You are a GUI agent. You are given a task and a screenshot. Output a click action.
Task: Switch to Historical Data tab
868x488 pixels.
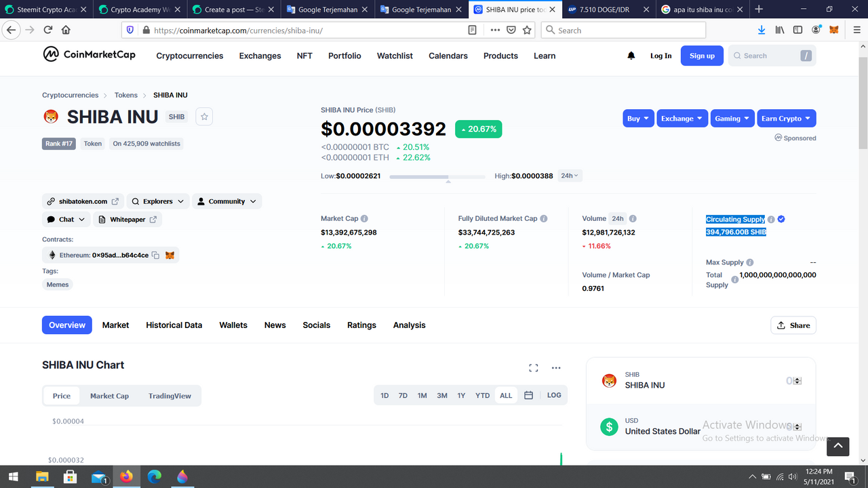click(174, 325)
